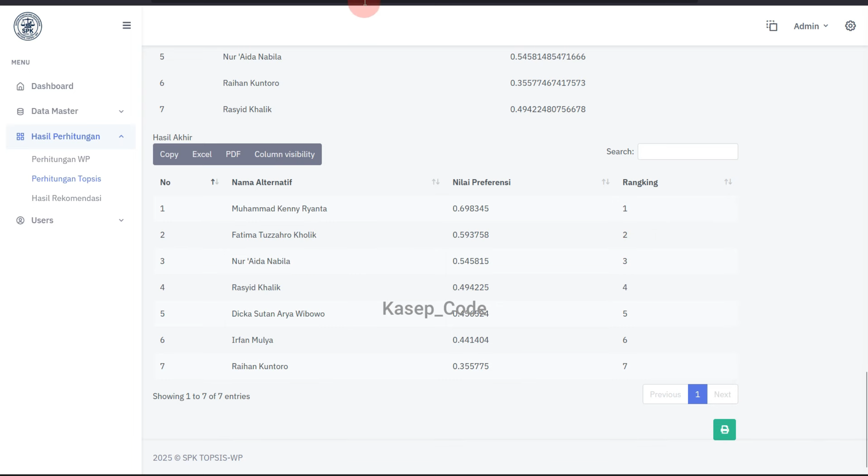Export the table as PDF
The image size is (868, 476).
coord(233,154)
